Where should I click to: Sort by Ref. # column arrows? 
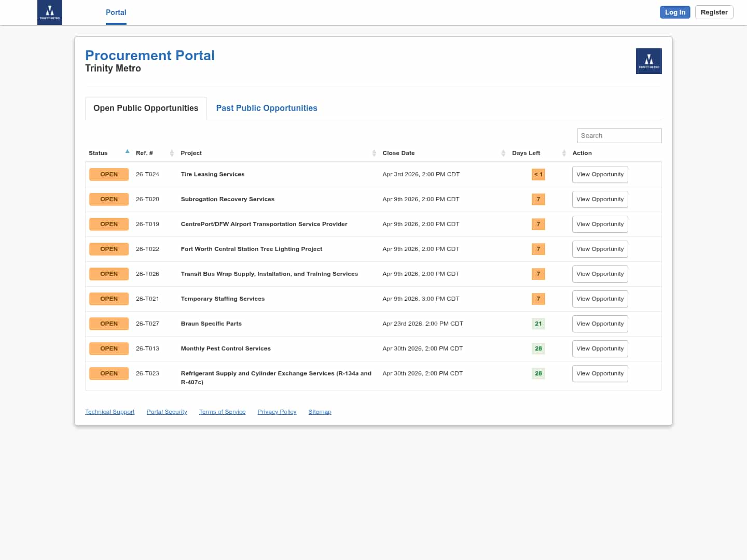pyautogui.click(x=172, y=153)
